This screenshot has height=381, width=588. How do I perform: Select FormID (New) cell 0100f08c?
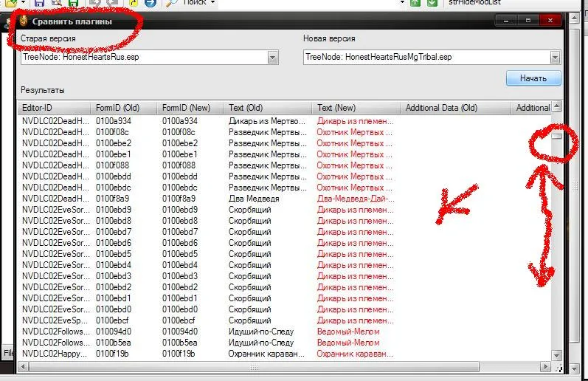(x=179, y=132)
